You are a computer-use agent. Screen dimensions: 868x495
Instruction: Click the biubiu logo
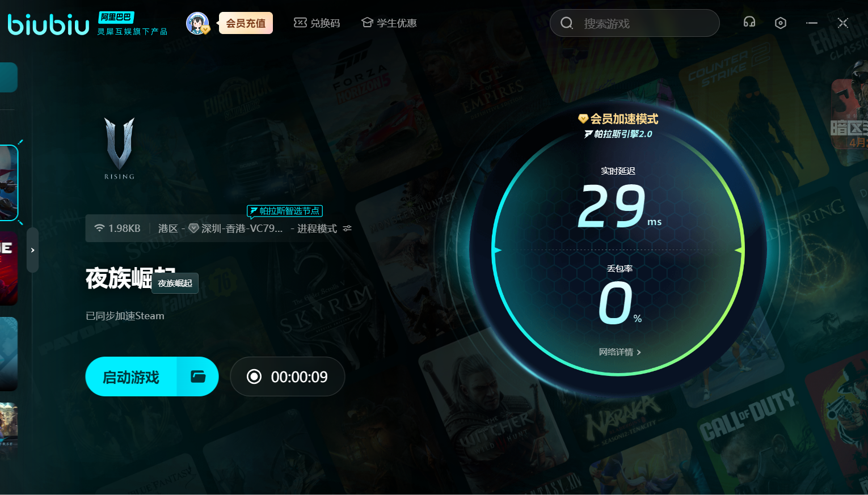(49, 24)
